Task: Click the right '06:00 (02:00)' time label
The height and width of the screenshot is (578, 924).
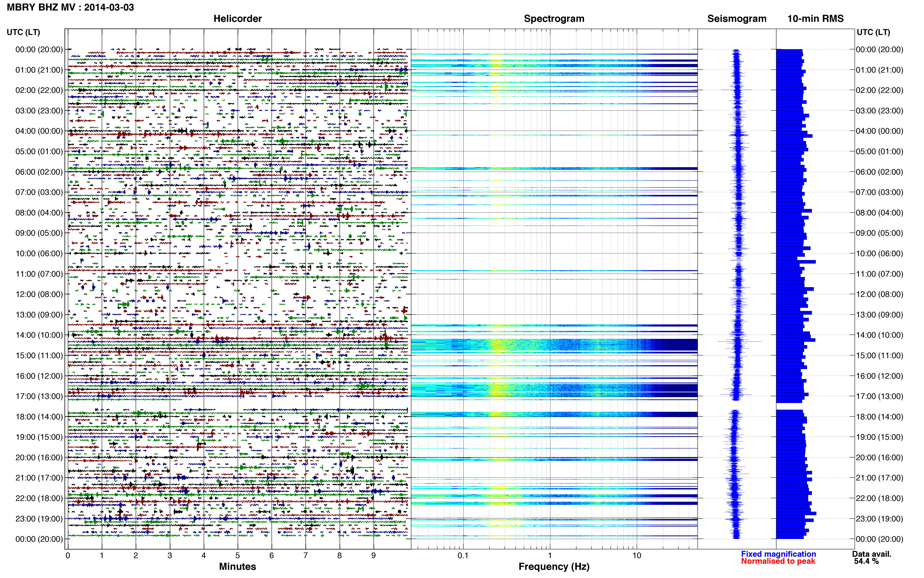Action: 879,172
